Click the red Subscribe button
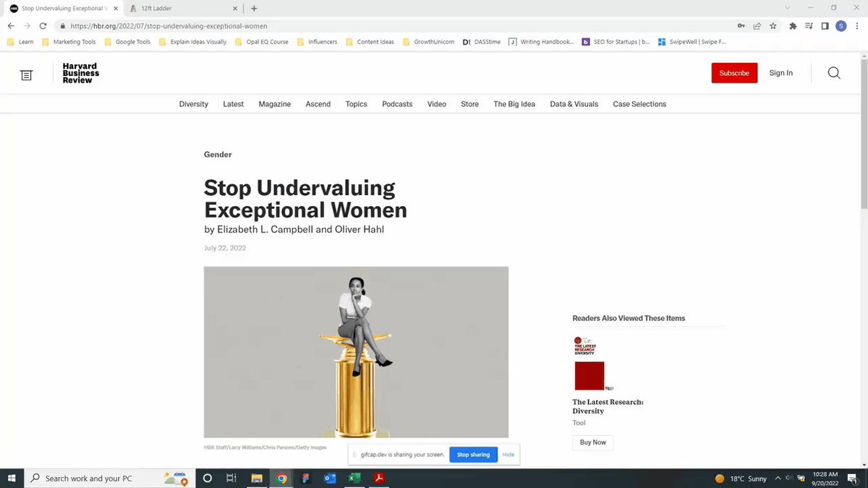The image size is (868, 488). click(x=734, y=73)
